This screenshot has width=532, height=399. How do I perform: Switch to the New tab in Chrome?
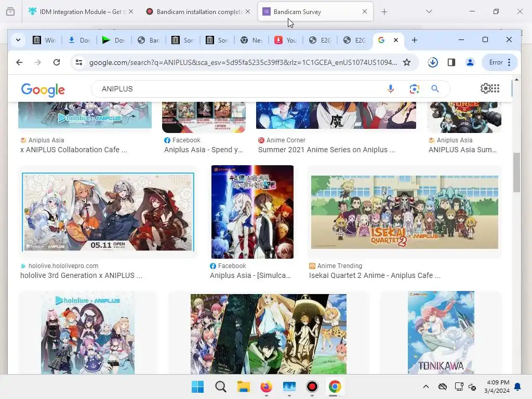click(251, 41)
